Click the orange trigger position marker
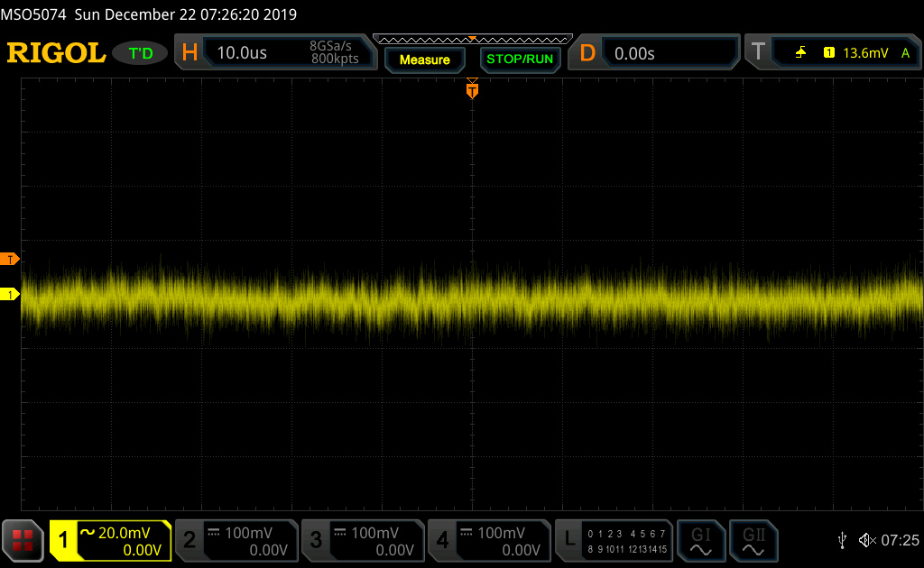 click(472, 89)
